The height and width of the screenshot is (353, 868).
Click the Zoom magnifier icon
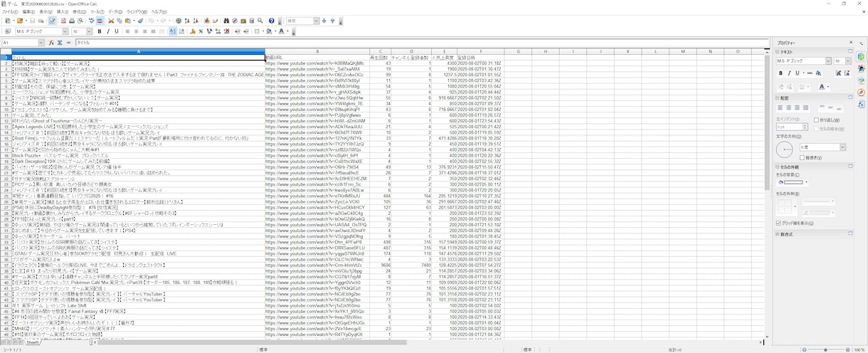pyautogui.click(x=260, y=21)
